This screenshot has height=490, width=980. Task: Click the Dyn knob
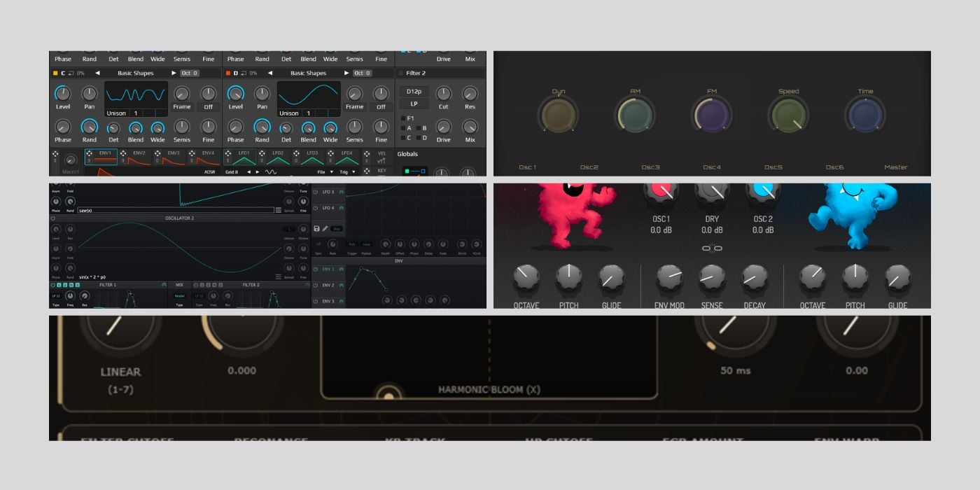(x=558, y=115)
